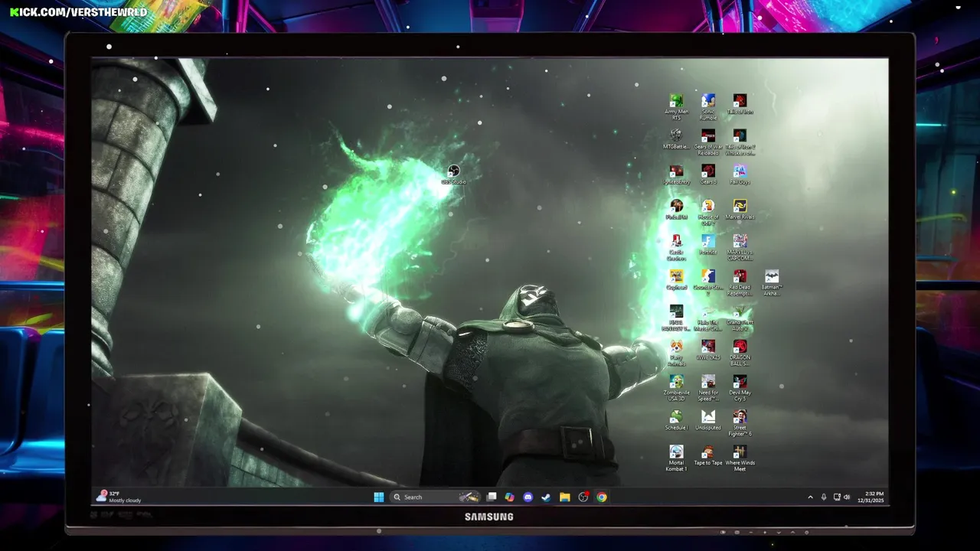Launch the Schedule I shortcut
Viewport: 980px width, 551px height.
pyautogui.click(x=676, y=421)
